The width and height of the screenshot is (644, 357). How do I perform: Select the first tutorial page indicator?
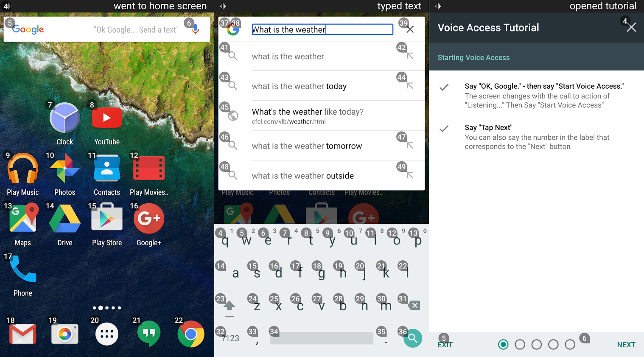tap(503, 345)
